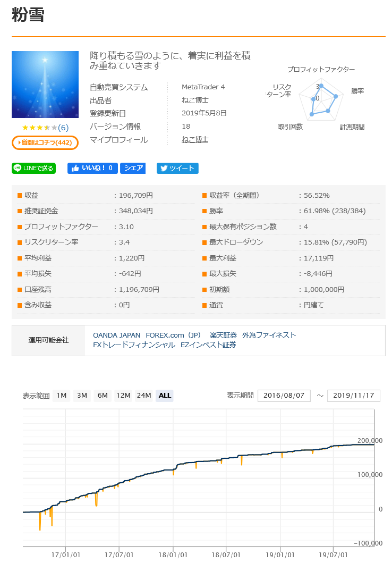
Task: Click the 最大損失 value -8,446円
Action: [318, 273]
